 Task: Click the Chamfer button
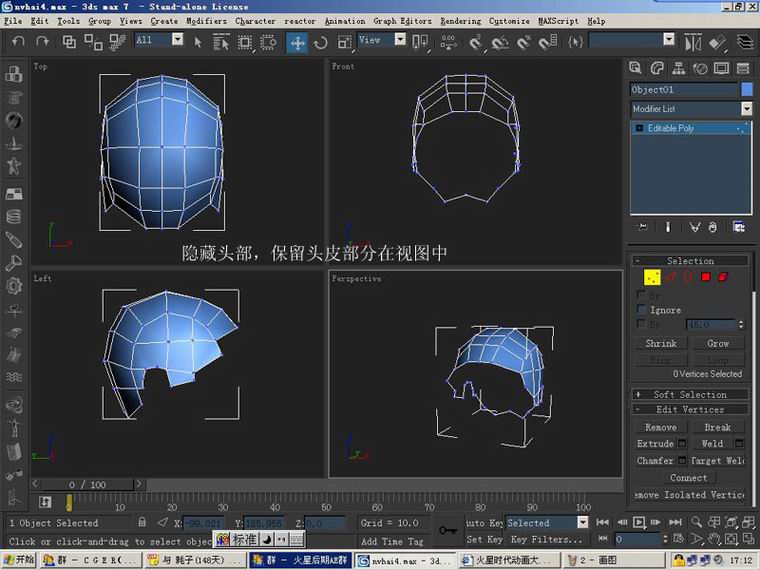coord(655,460)
